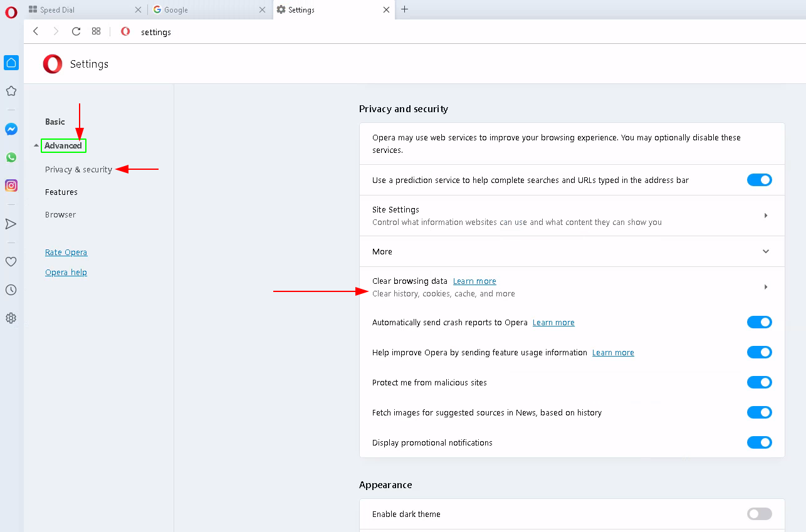Viewport: 806px width, 532px height.
Task: Reload the settings page
Action: pos(76,31)
